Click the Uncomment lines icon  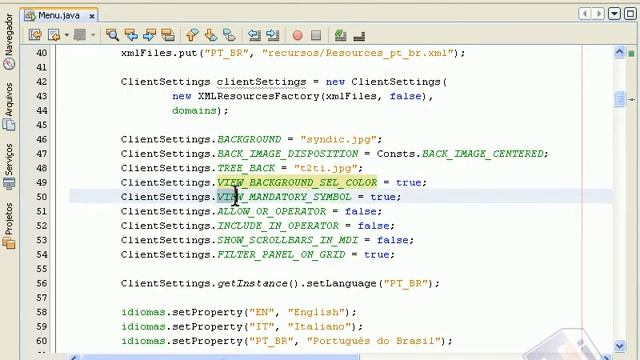(359, 37)
